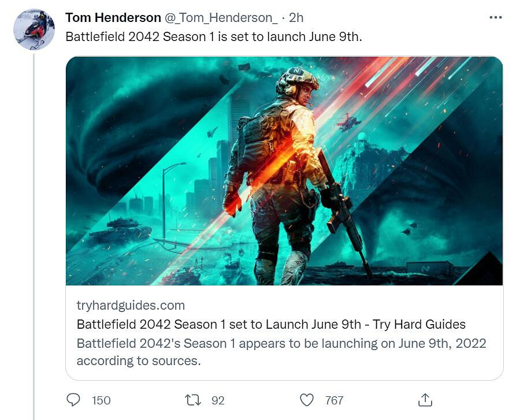Click the 2h tweet timestamp
516x420 pixels.
pos(296,18)
